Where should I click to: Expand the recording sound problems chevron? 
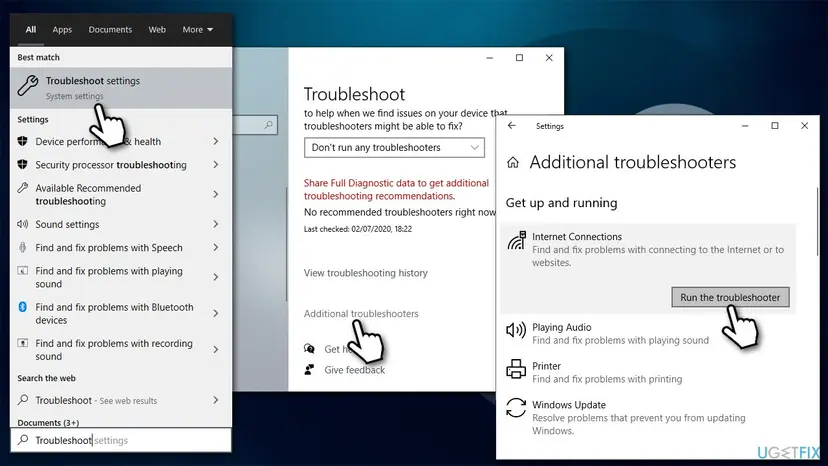[215, 349]
